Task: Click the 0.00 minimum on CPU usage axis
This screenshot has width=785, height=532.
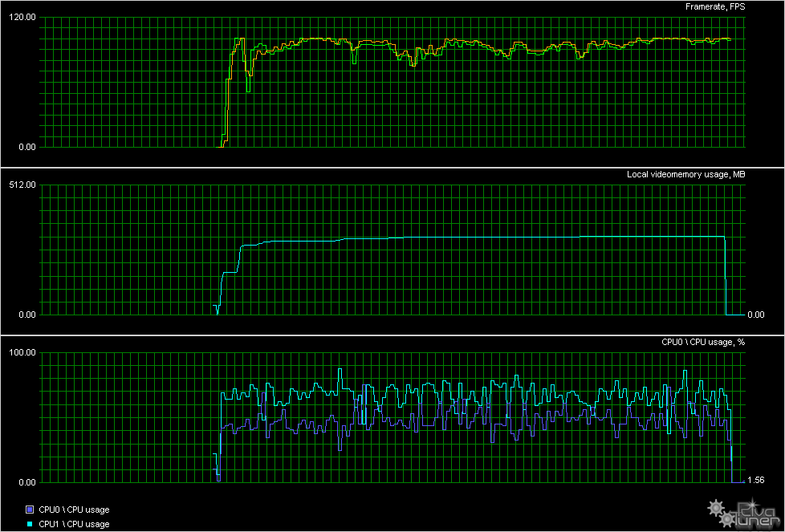Action: (x=26, y=482)
